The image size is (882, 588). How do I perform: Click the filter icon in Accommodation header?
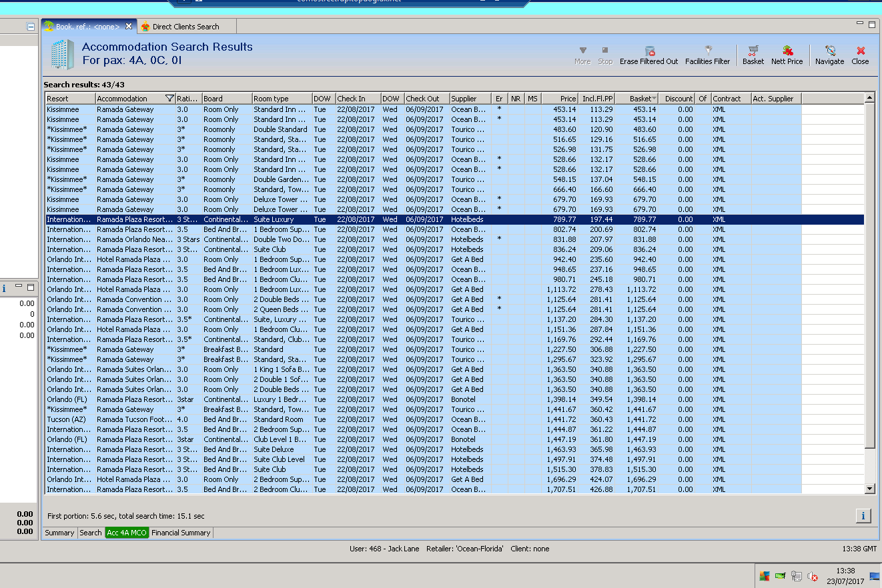tap(169, 99)
